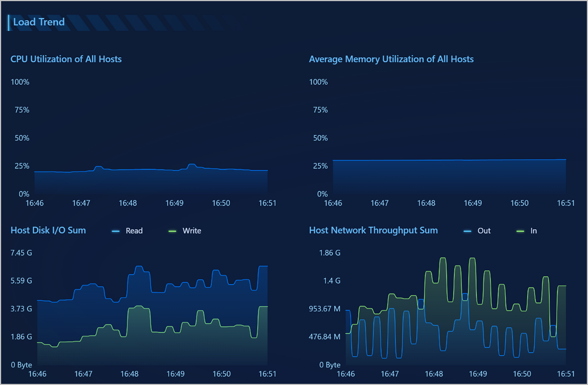Click the 7.45 G label on Disk I/O axis
588x385 pixels.
21,253
